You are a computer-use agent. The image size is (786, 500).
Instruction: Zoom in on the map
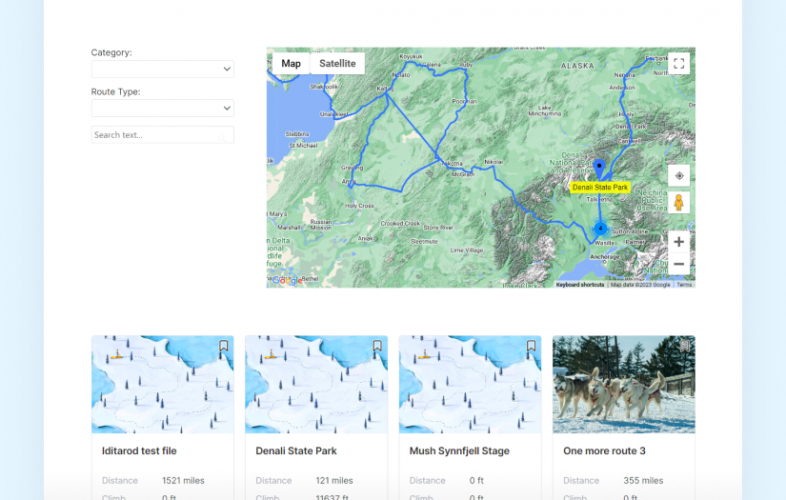(x=679, y=242)
